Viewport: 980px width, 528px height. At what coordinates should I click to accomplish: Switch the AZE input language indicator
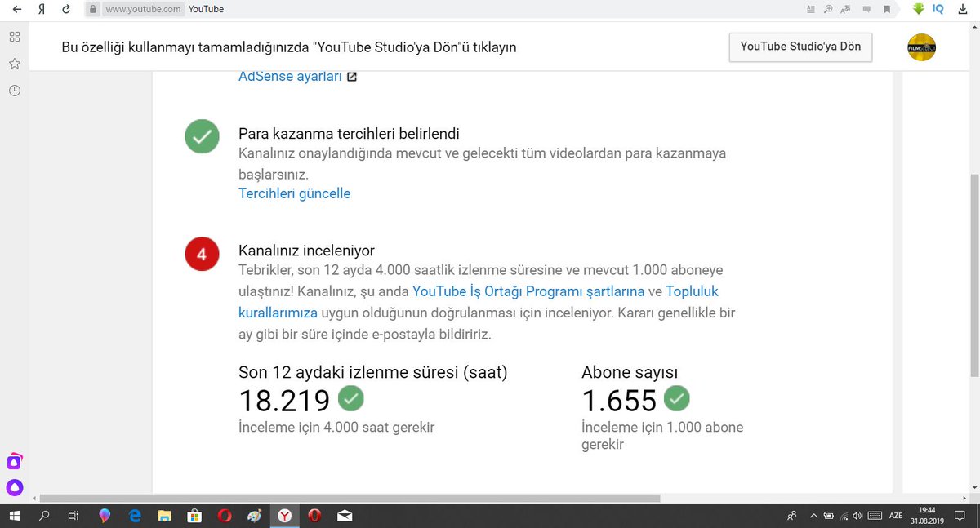[896, 516]
